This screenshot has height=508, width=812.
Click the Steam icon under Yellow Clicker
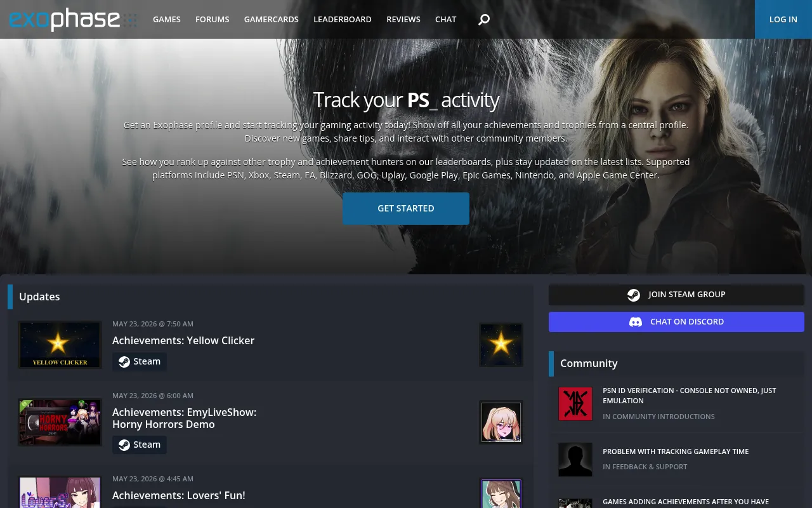coord(124,362)
